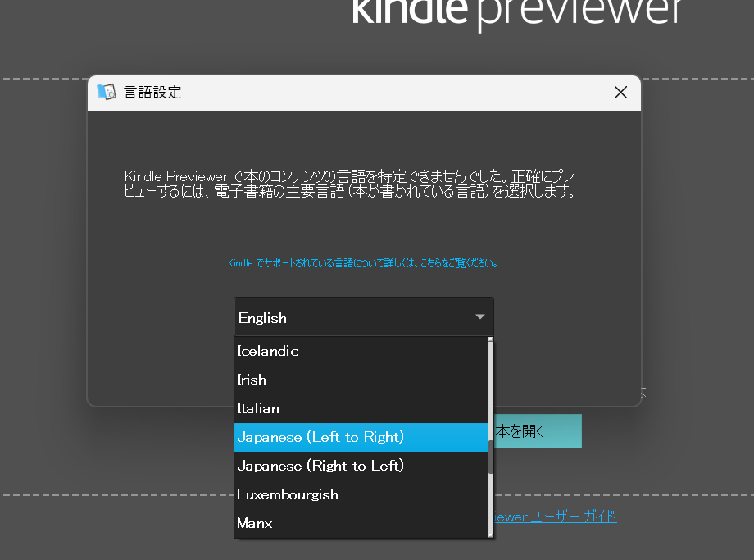Image resolution: width=754 pixels, height=560 pixels.
Task: Collapse the English language combo box
Action: click(364, 317)
